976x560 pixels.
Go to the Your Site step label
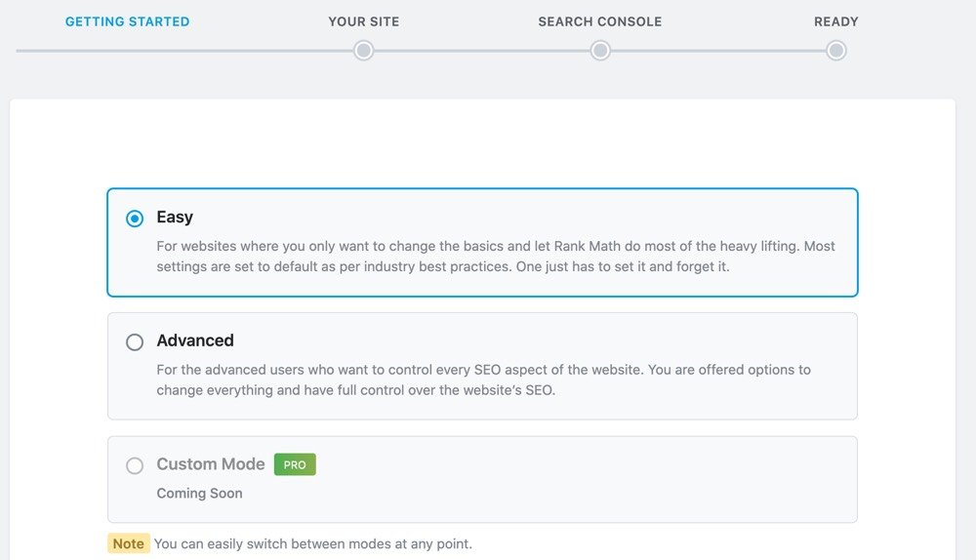click(363, 21)
